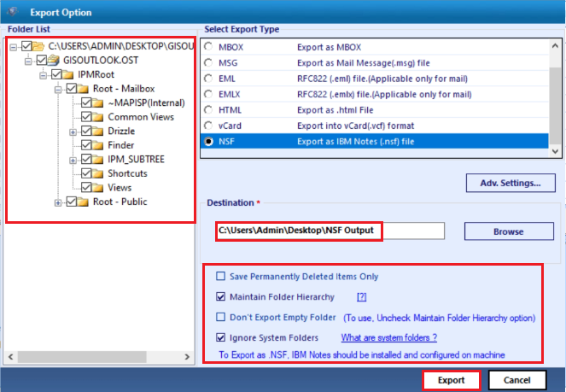Image resolution: width=566 pixels, height=392 pixels.
Task: Click 'Export as Mail Message(.msg) file' description
Action: [364, 63]
